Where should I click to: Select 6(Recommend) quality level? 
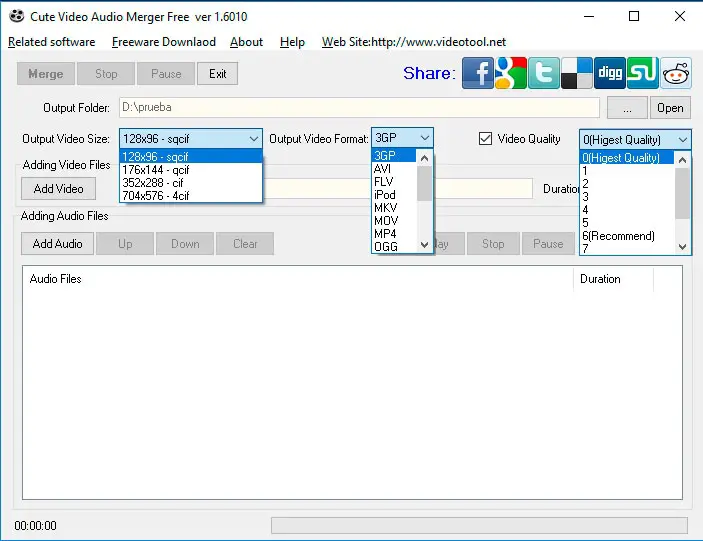627,236
